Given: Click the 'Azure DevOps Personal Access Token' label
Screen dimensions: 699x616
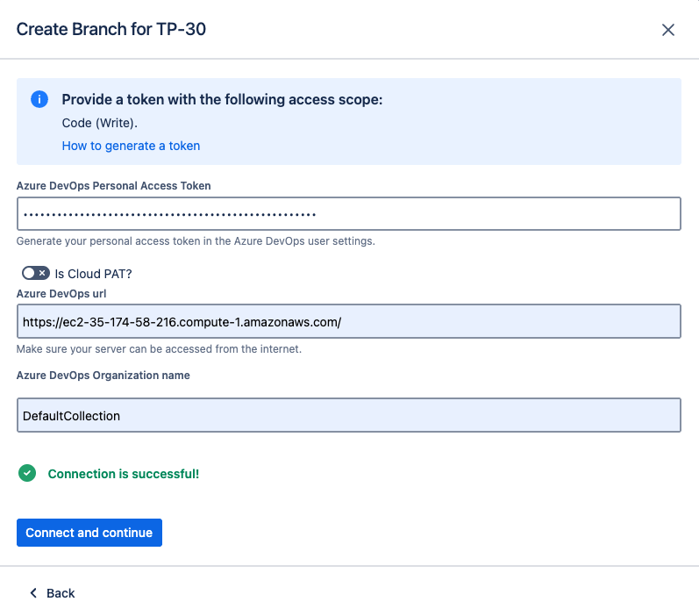Looking at the screenshot, I should click(113, 185).
